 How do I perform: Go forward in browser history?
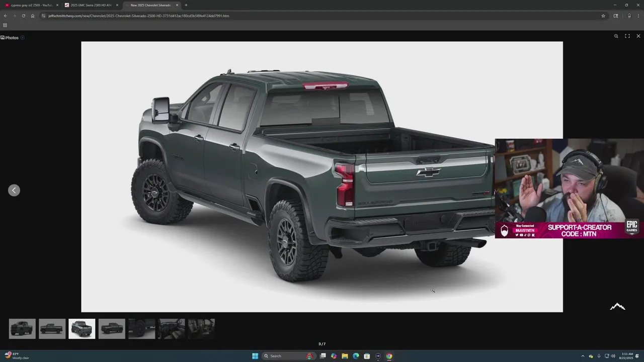coord(14,16)
